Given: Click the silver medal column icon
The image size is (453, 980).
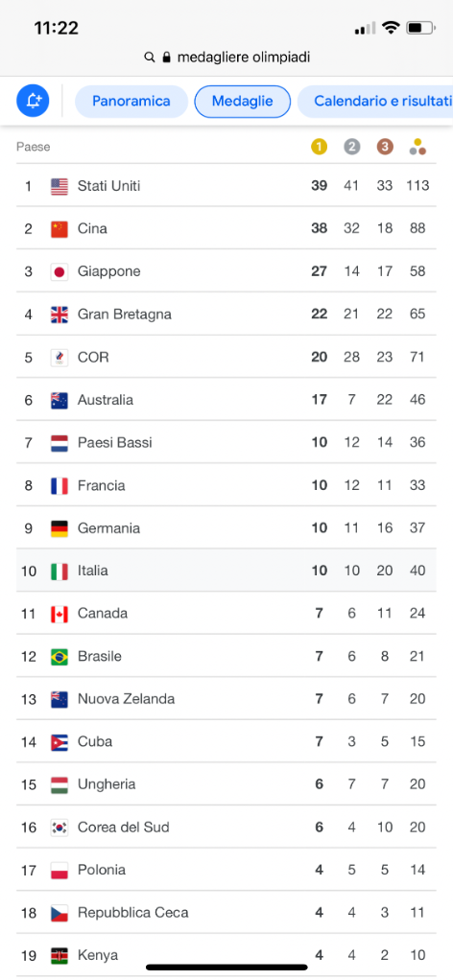Looking at the screenshot, I should point(351,148).
